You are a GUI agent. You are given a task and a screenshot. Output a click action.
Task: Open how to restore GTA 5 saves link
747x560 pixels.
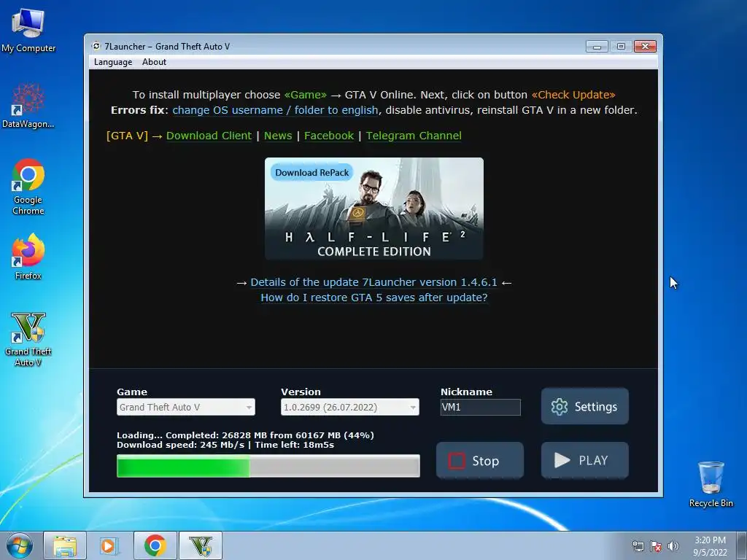(374, 297)
